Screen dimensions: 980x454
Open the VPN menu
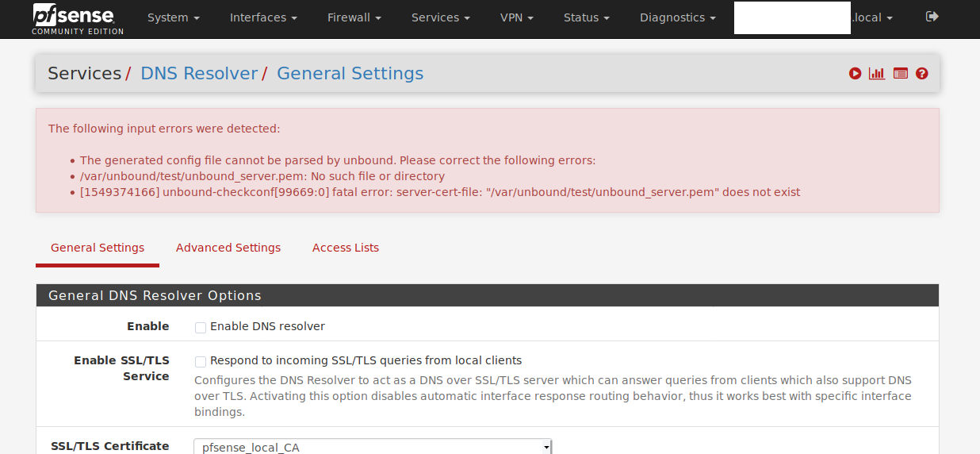[x=517, y=17]
